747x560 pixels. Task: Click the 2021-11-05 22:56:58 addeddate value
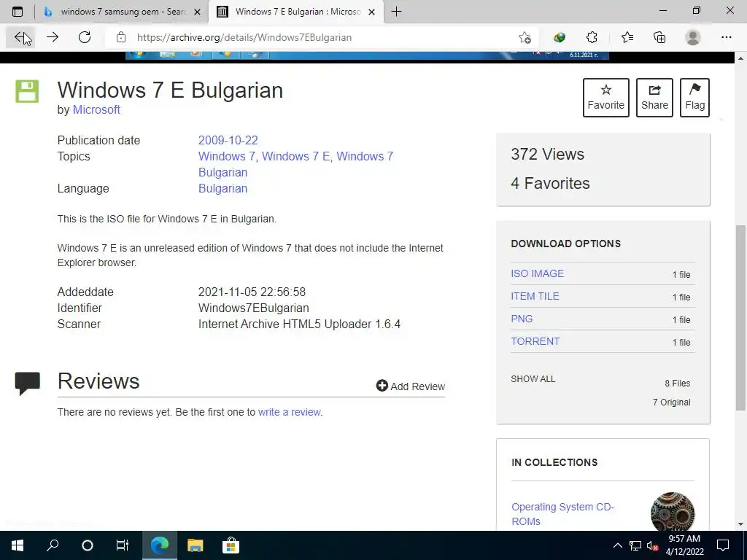coord(252,292)
